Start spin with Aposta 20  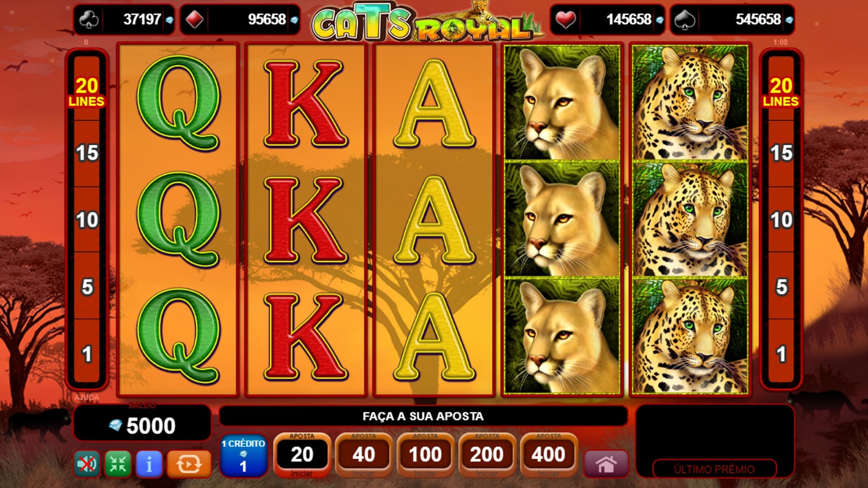(x=302, y=455)
